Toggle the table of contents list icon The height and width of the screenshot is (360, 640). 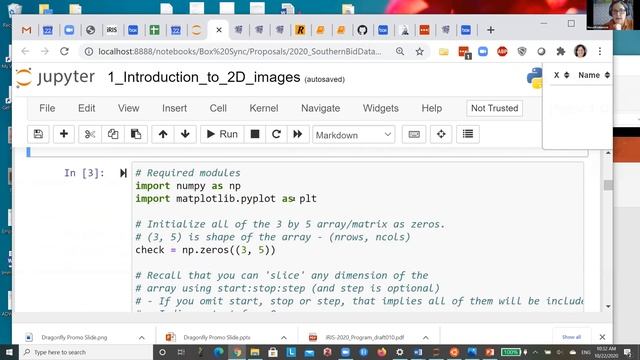point(468,134)
